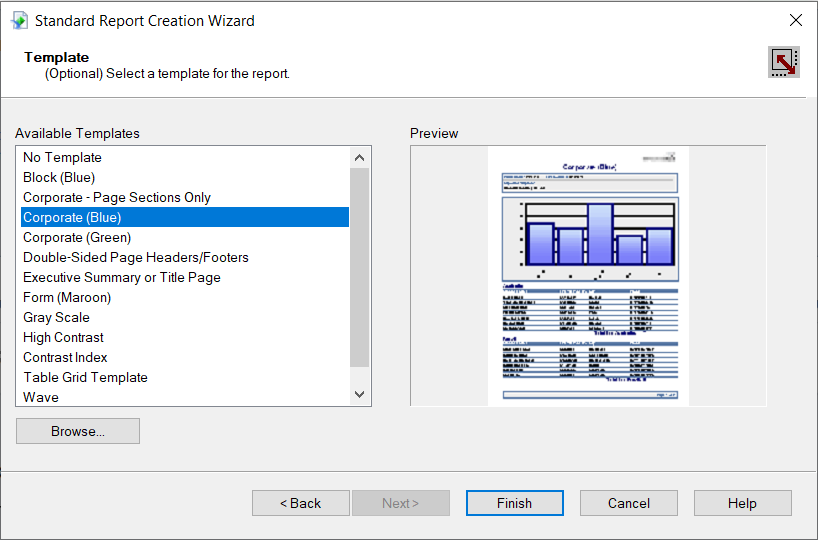Screen dimensions: 818x540
Task: Choose the Table Grid Template entry
Action: (85, 377)
